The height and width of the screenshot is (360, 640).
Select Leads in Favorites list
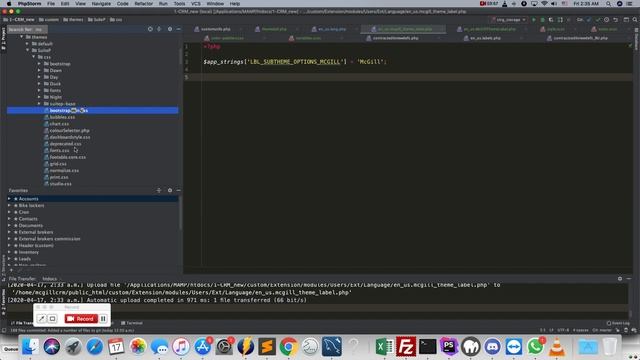24,259
